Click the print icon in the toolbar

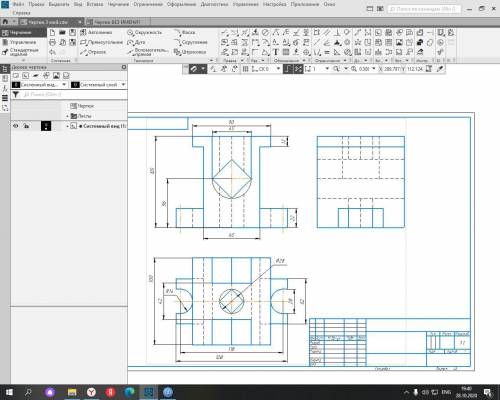click(x=52, y=42)
